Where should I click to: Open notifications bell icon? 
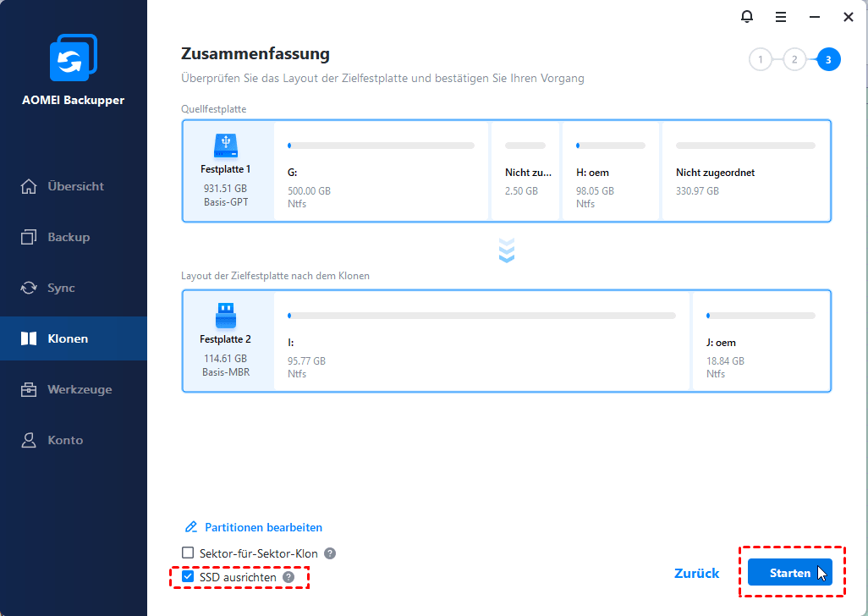pyautogui.click(x=747, y=17)
